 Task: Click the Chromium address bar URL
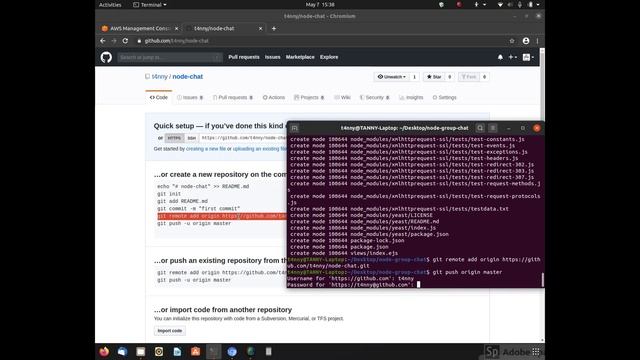coord(177,41)
